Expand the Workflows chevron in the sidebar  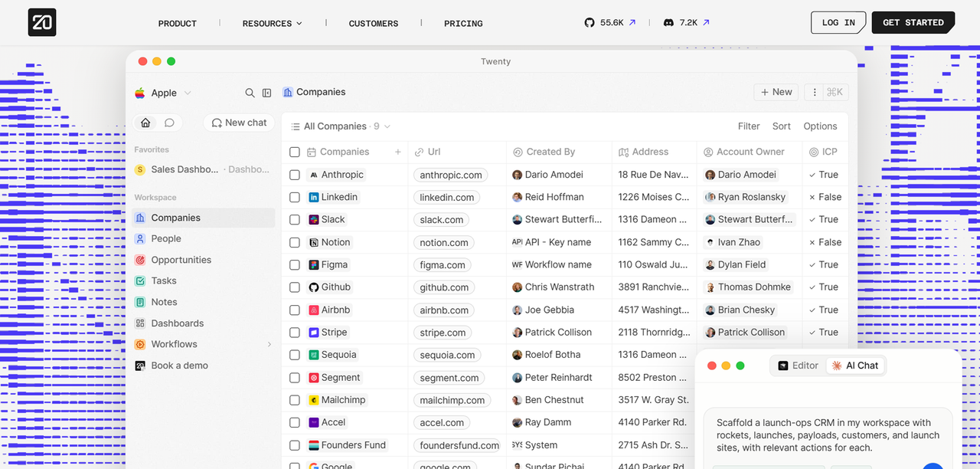pos(269,345)
